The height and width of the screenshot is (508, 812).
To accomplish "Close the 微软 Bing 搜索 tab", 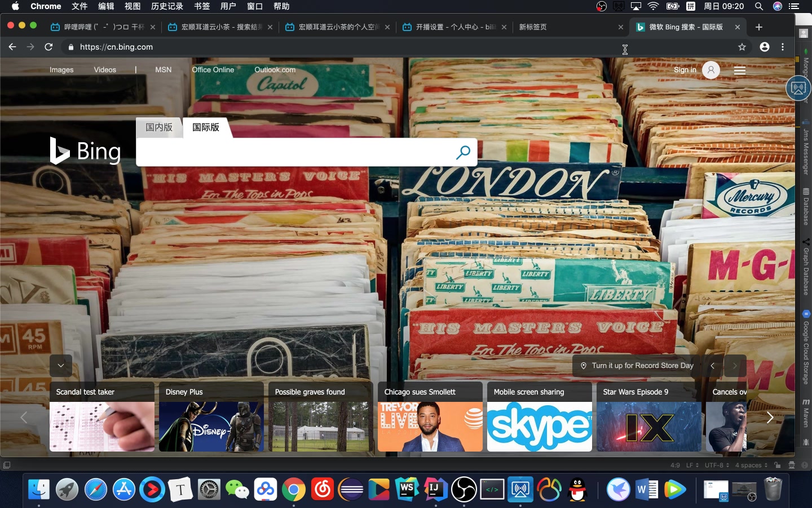I will (737, 27).
